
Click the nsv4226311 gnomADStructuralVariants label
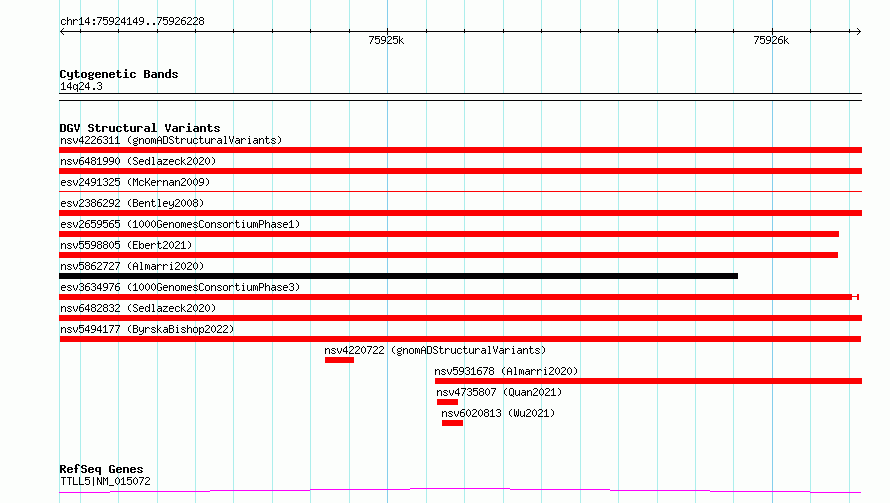pos(171,140)
